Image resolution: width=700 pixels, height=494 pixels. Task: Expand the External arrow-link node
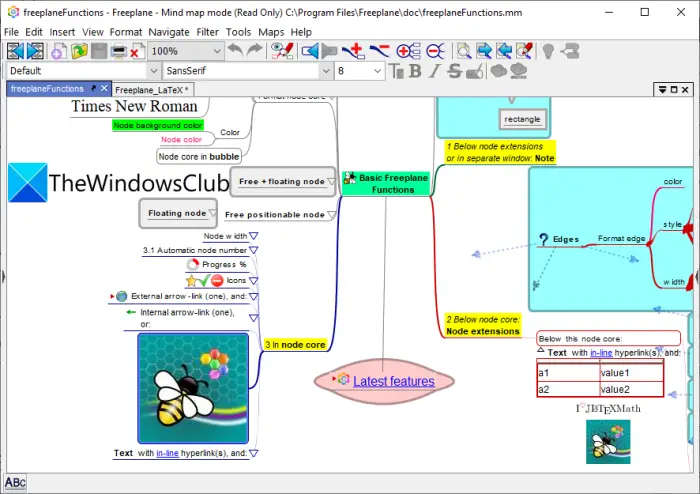[254, 296]
